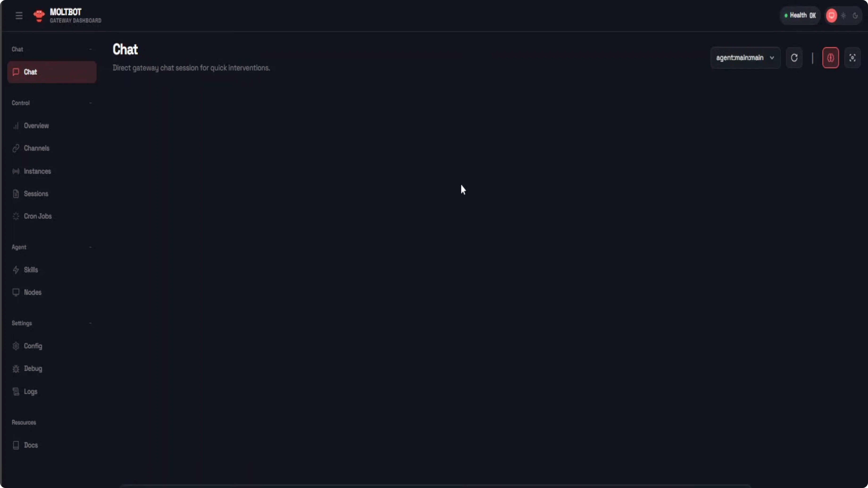Toggle focus mode icon
The height and width of the screenshot is (488, 868).
click(852, 58)
